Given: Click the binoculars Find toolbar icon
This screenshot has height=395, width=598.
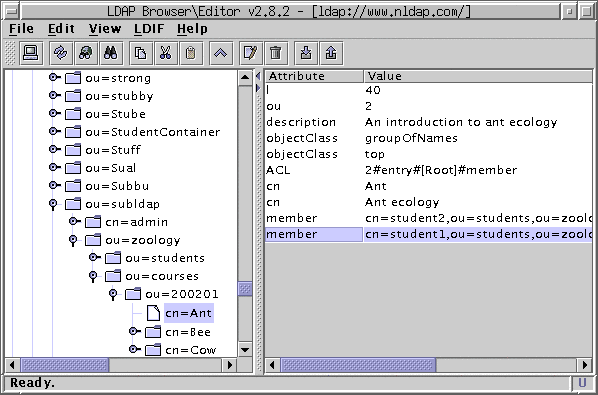Looking at the screenshot, I should coord(111,53).
